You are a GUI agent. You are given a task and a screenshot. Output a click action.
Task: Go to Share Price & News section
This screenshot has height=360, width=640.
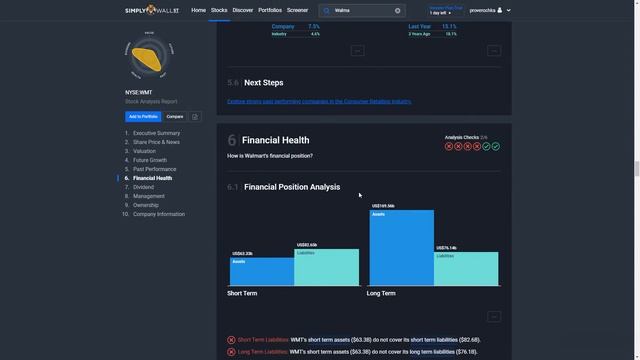tap(156, 142)
